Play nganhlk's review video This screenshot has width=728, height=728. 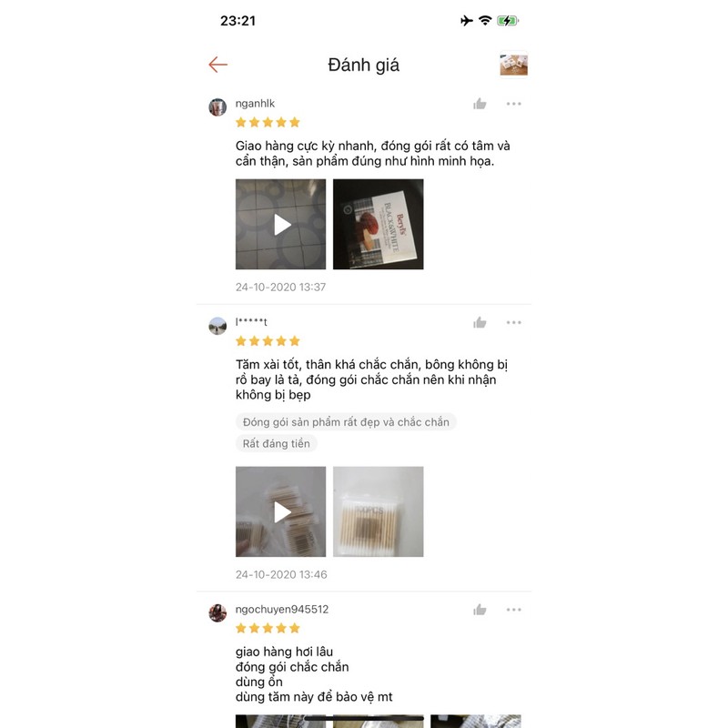[x=280, y=224]
